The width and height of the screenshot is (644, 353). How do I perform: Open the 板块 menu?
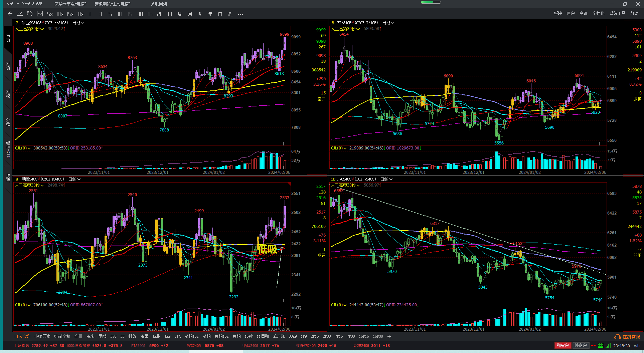point(558,14)
